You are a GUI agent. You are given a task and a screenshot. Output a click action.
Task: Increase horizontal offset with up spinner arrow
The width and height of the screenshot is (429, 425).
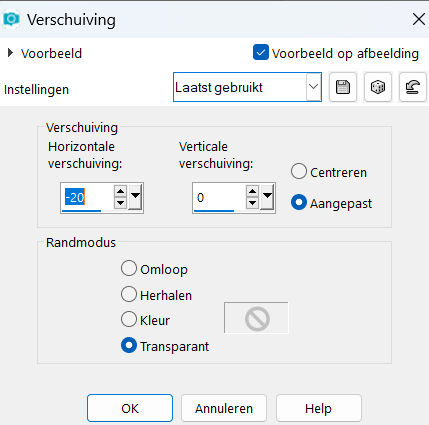[x=120, y=191]
